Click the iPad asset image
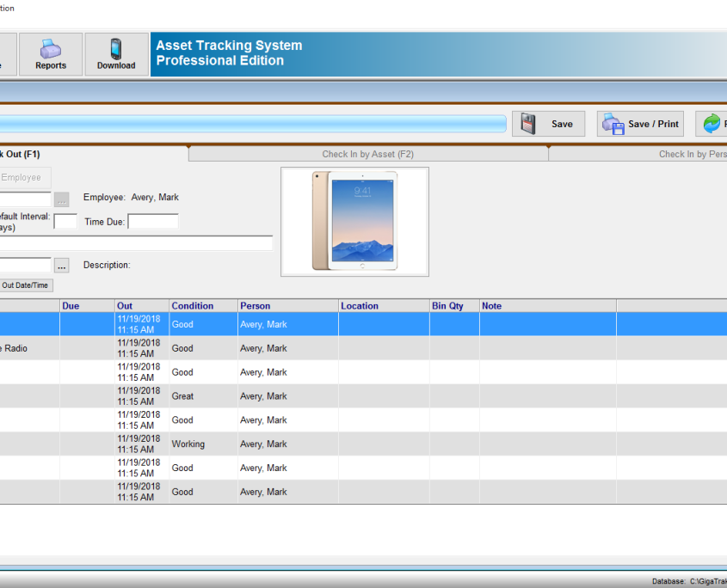Screen dimensions: 727x588 pyautogui.click(x=354, y=222)
